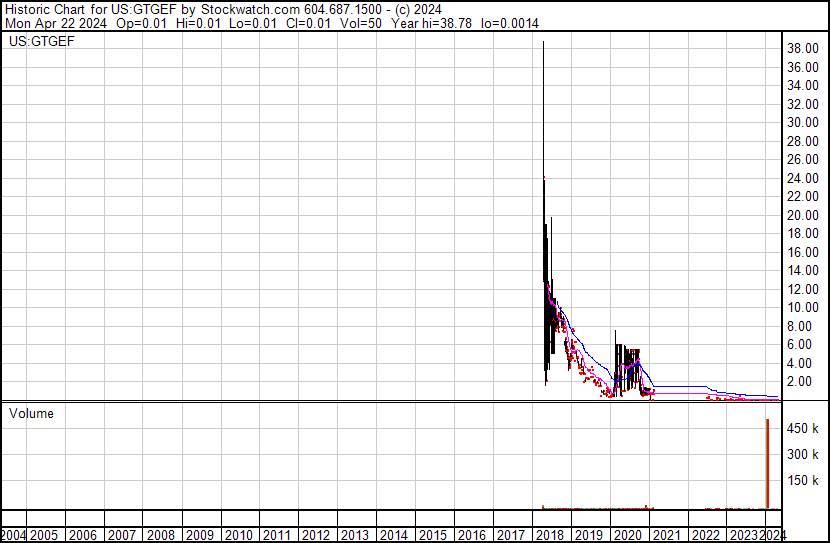This screenshot has height=543, width=830.
Task: Click the 'lo=0.0014' value in header
Action: point(510,23)
